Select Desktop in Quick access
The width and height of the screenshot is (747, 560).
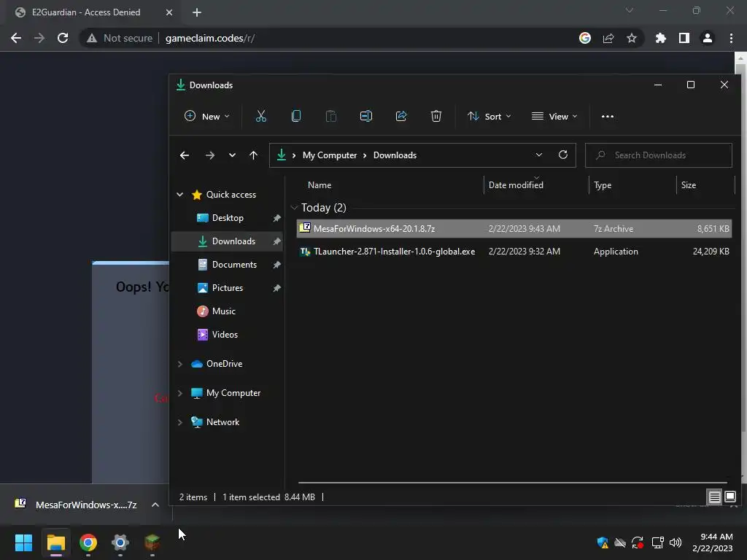(228, 218)
